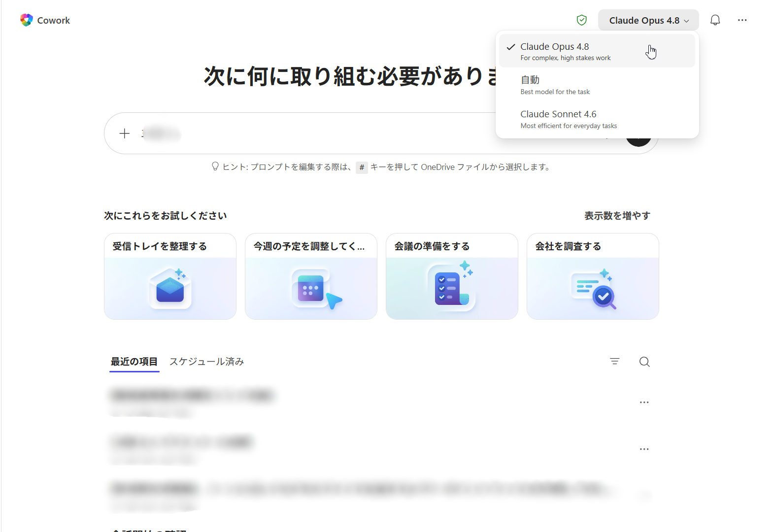
Task: Open the 会議の準備をする suggestion
Action: pyautogui.click(x=452, y=276)
